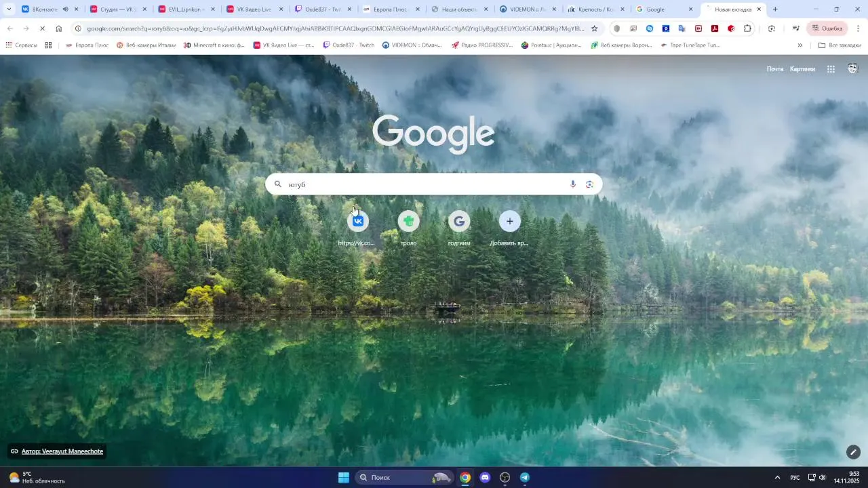Customize this page with the pencil icon
The width and height of the screenshot is (868, 488).
[853, 451]
